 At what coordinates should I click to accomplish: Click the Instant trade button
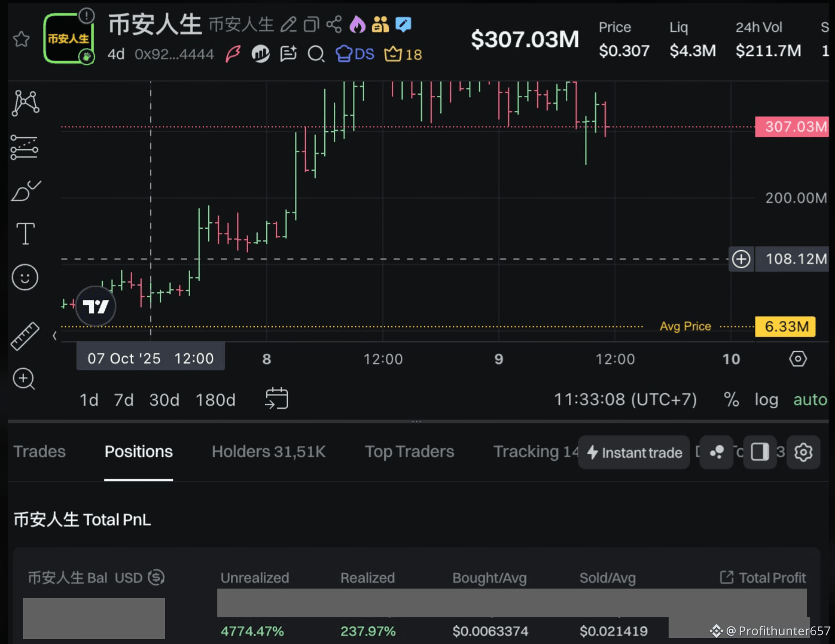634,453
